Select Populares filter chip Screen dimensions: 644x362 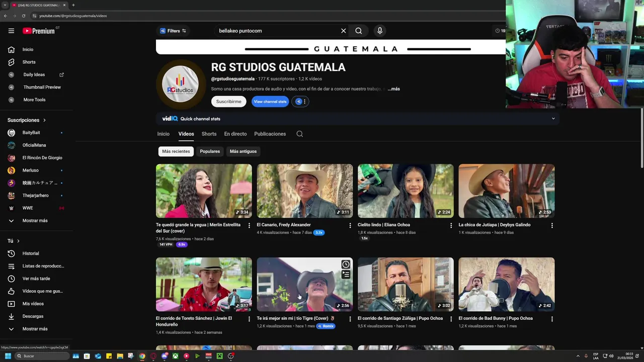pyautogui.click(x=210, y=151)
